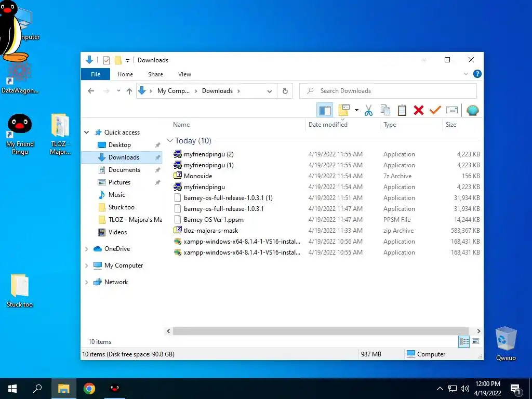The width and height of the screenshot is (532, 399).
Task: Click the Copy toolbar icon
Action: point(385,110)
